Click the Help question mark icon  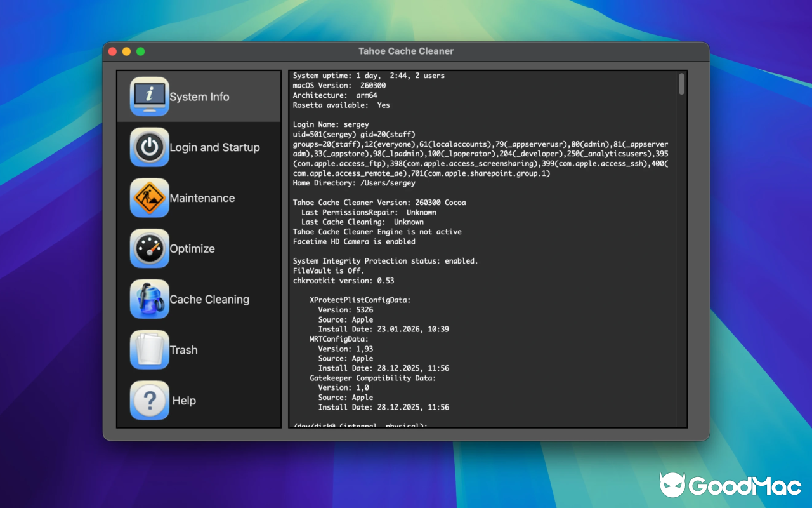(149, 400)
